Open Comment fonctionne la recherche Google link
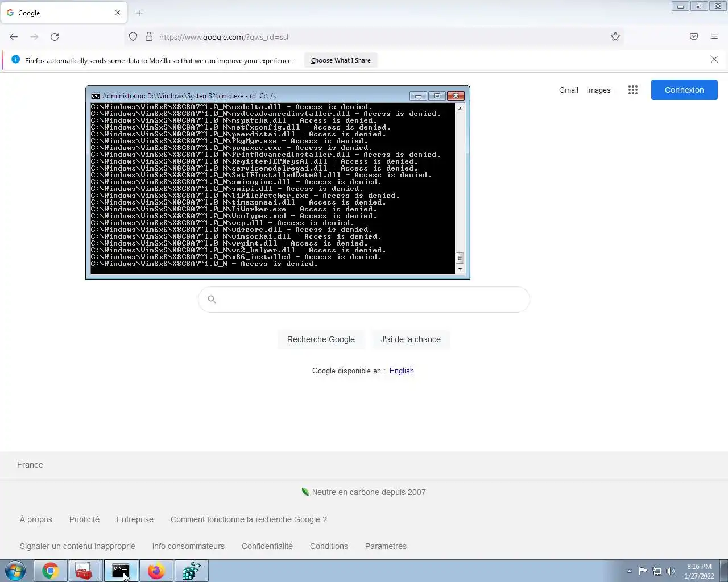The height and width of the screenshot is (582, 728). pos(249,519)
